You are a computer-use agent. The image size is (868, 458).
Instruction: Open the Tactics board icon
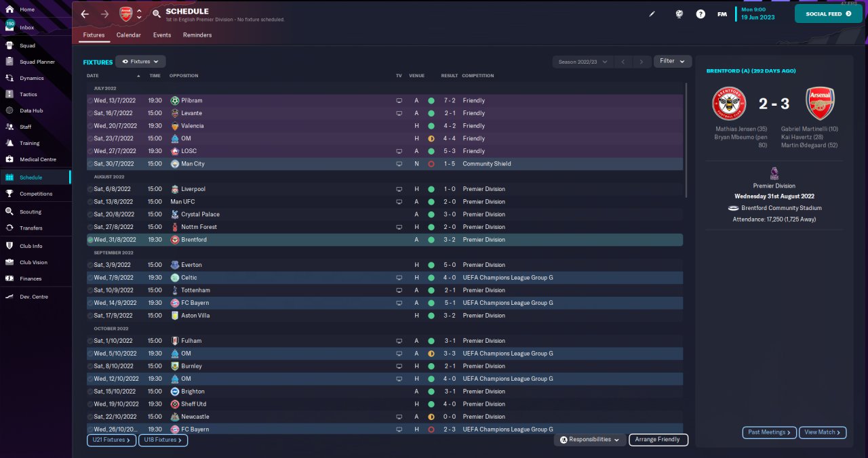coord(9,94)
